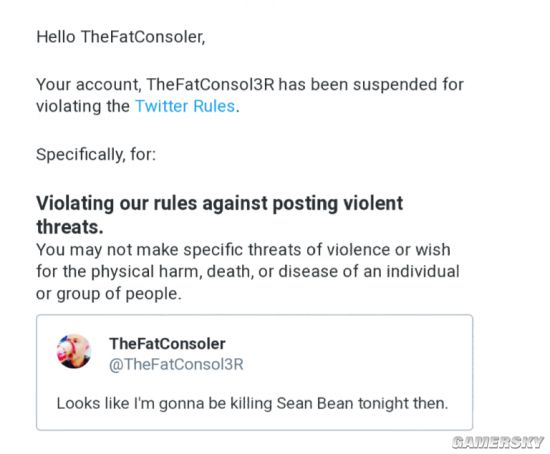Click the 'Your account,' opening words

[x=89, y=85]
